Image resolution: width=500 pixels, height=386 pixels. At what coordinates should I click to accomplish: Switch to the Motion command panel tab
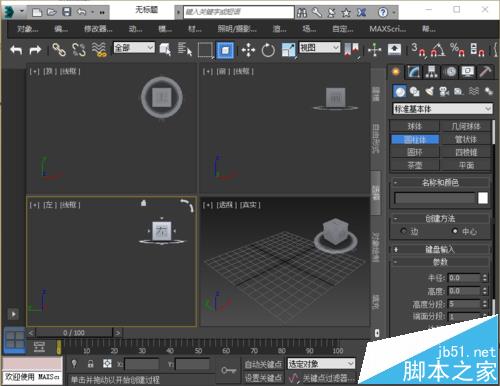click(450, 72)
